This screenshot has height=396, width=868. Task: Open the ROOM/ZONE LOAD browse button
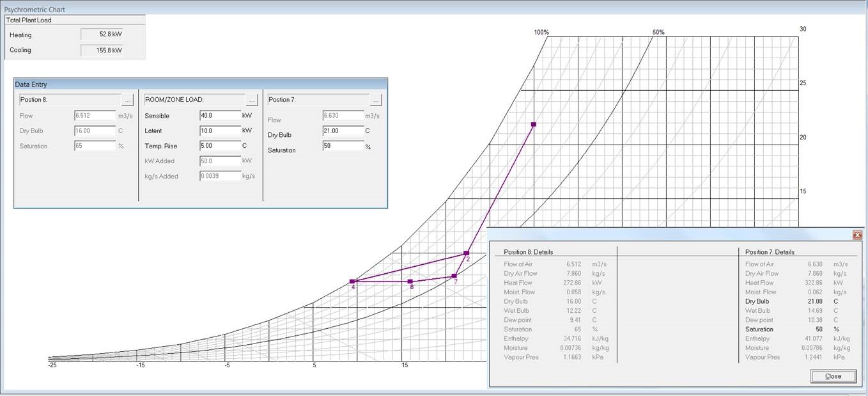(252, 100)
